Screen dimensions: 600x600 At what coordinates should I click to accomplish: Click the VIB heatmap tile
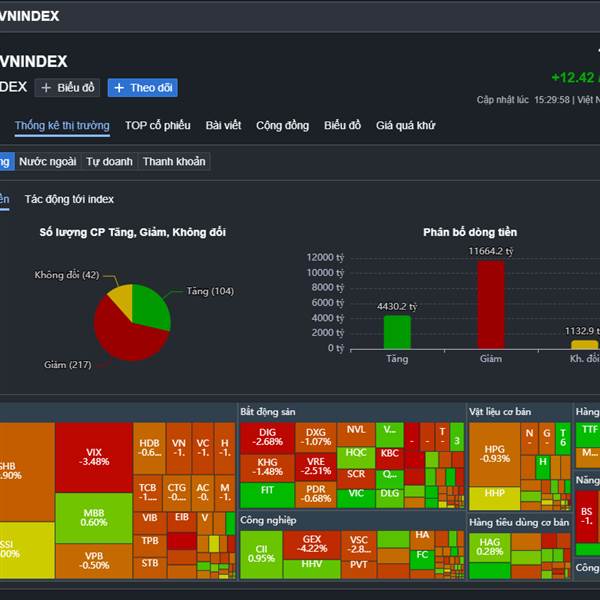[150, 522]
